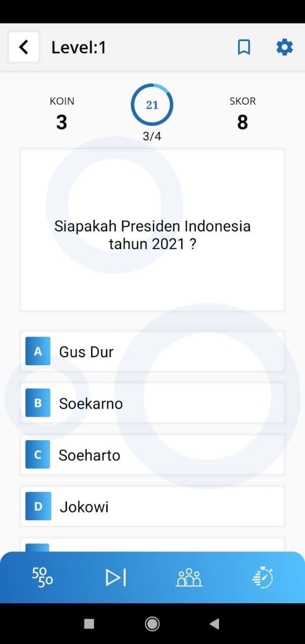Tap the back arrow button
The width and height of the screenshot is (305, 644).
(x=23, y=47)
